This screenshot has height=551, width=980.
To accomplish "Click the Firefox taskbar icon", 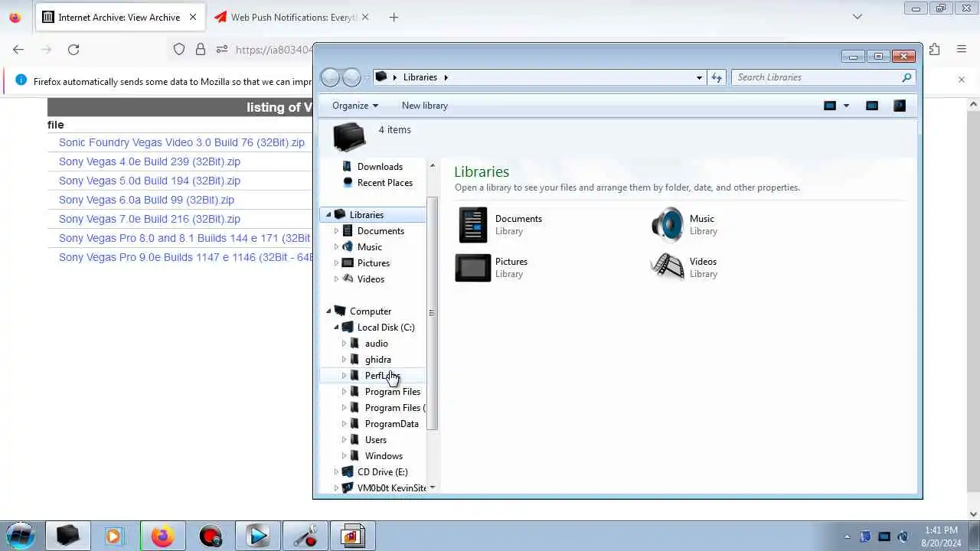I will point(162,536).
